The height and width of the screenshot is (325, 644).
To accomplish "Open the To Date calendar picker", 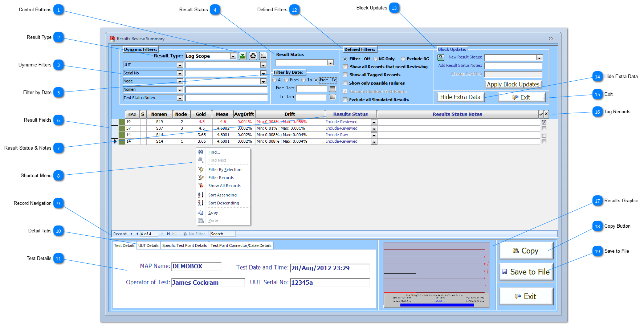I will coord(332,97).
